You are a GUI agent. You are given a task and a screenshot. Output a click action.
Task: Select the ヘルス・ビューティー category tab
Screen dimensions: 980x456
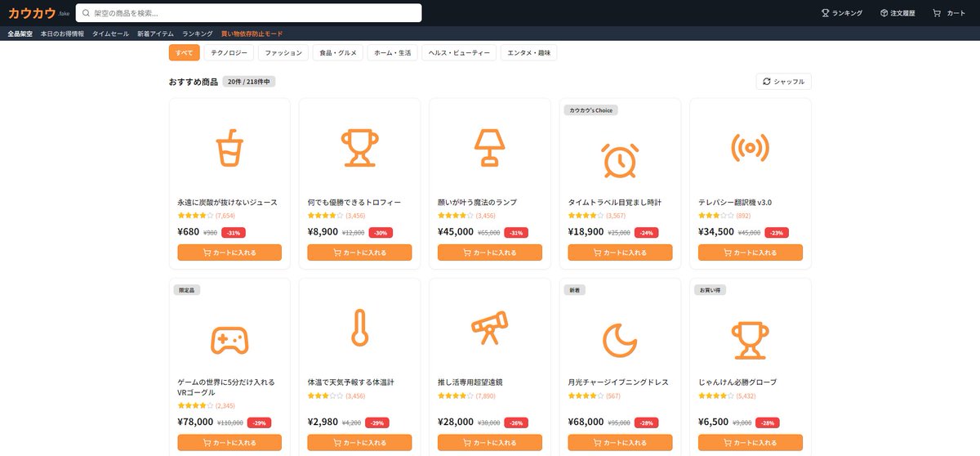[x=460, y=52]
